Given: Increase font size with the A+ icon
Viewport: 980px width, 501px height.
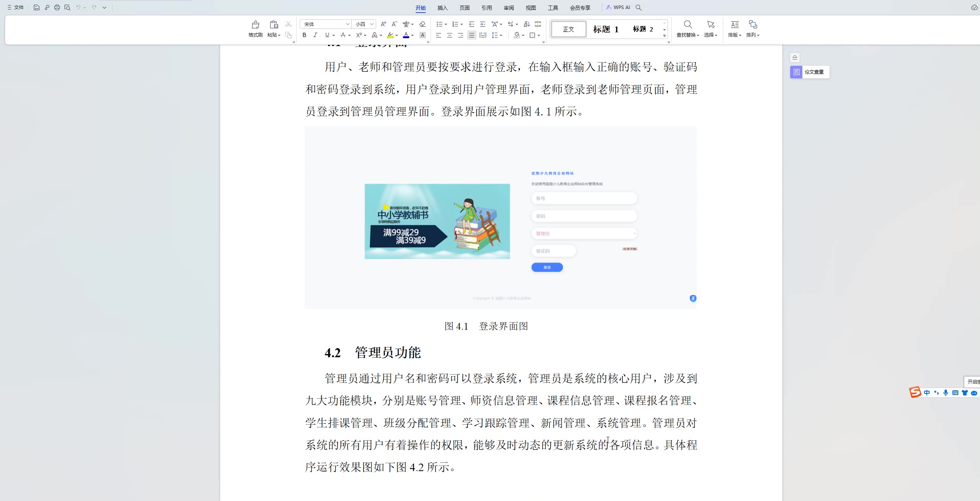Looking at the screenshot, I should point(383,24).
